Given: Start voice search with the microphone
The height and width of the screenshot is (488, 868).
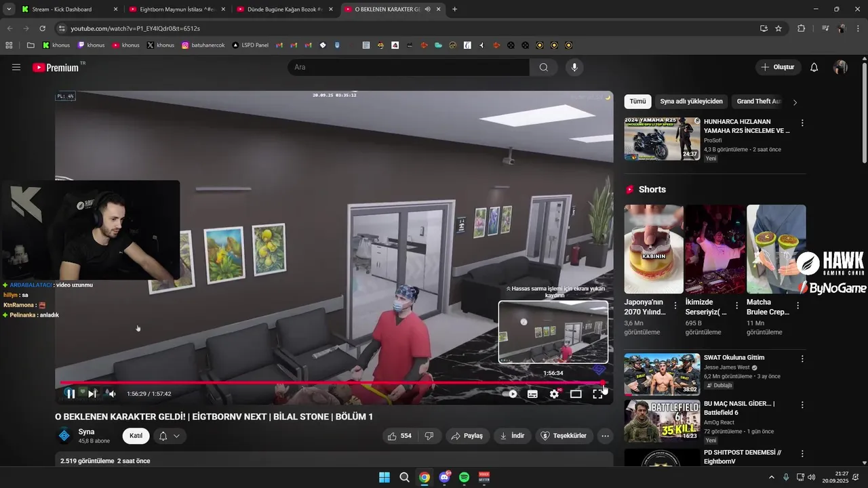Looking at the screenshot, I should pyautogui.click(x=574, y=67).
